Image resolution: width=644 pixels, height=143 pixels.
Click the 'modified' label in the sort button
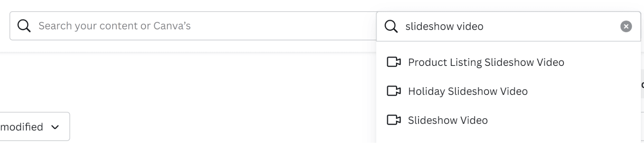pos(22,127)
